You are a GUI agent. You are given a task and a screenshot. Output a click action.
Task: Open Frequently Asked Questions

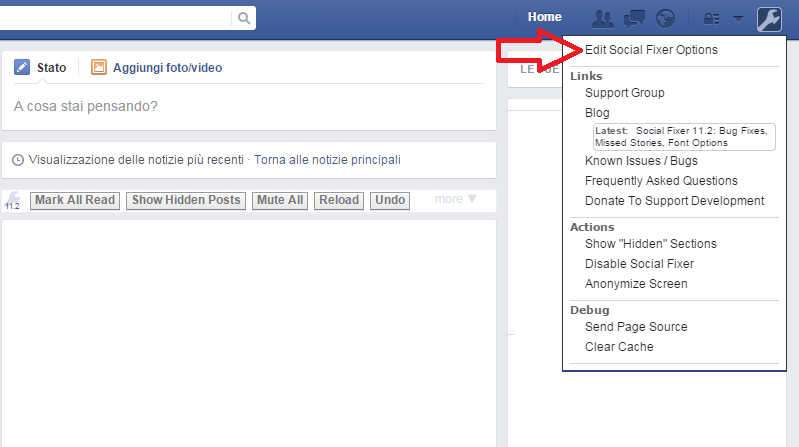[x=661, y=181]
